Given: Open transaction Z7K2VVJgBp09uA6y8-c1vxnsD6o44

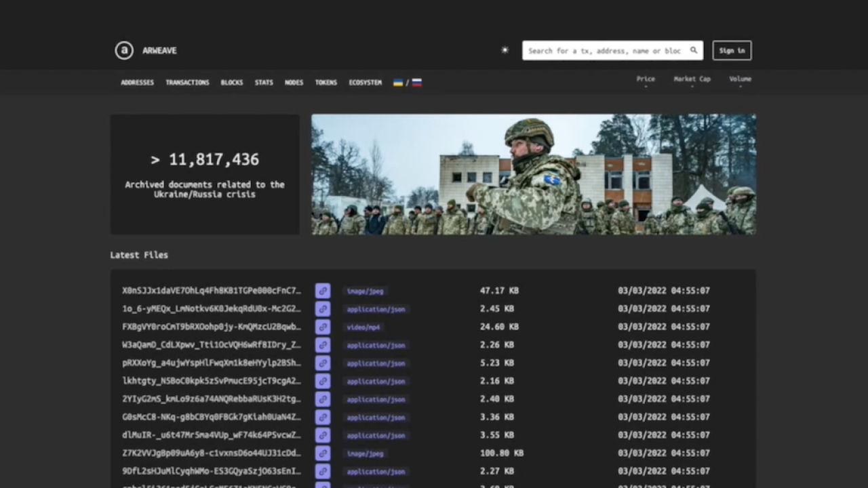Looking at the screenshot, I should (x=212, y=453).
